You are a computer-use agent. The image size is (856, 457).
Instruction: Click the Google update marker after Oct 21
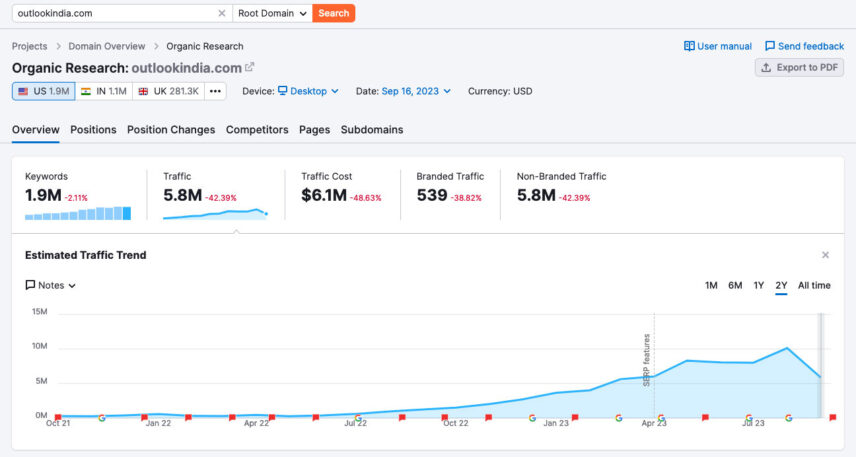[x=102, y=418]
